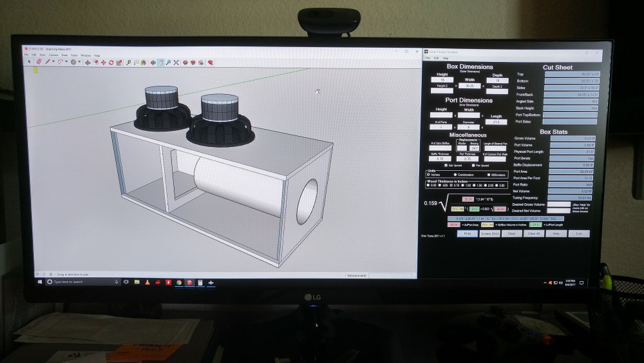Click the VLC cone taskbar icon
The width and height of the screenshot is (644, 363).
pyautogui.click(x=147, y=282)
